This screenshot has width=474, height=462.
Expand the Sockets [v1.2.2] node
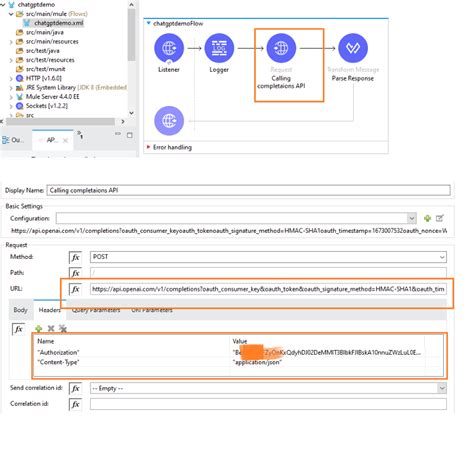pyautogui.click(x=11, y=106)
